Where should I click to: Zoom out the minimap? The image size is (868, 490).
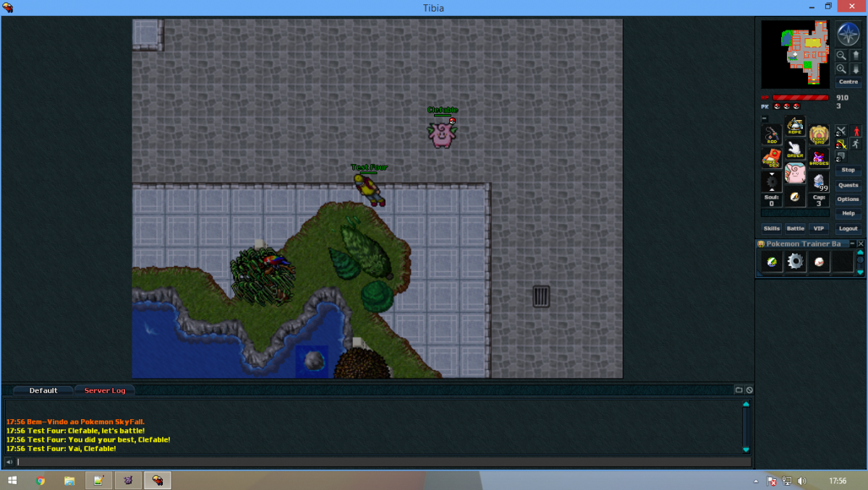click(x=841, y=55)
